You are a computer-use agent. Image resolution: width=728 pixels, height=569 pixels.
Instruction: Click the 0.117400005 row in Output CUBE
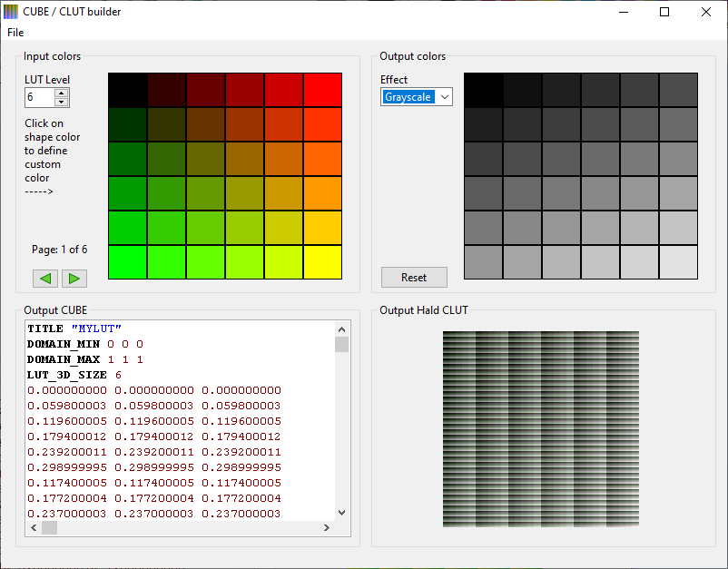click(154, 483)
